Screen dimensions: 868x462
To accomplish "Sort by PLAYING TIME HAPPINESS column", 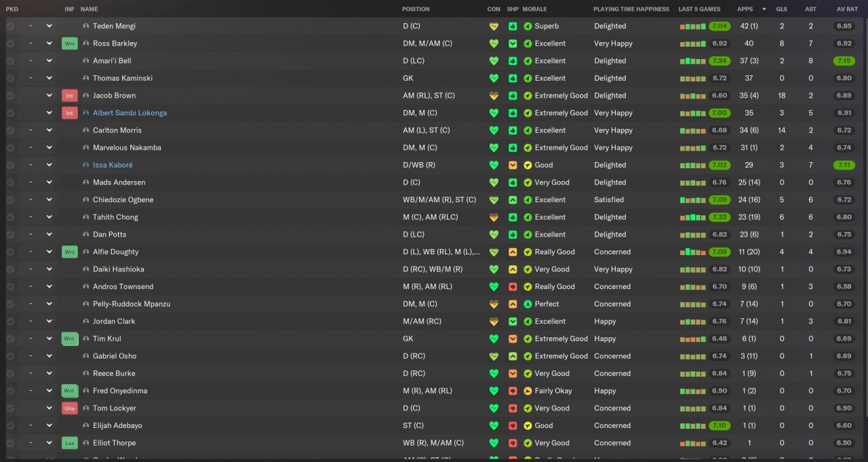I will (631, 9).
